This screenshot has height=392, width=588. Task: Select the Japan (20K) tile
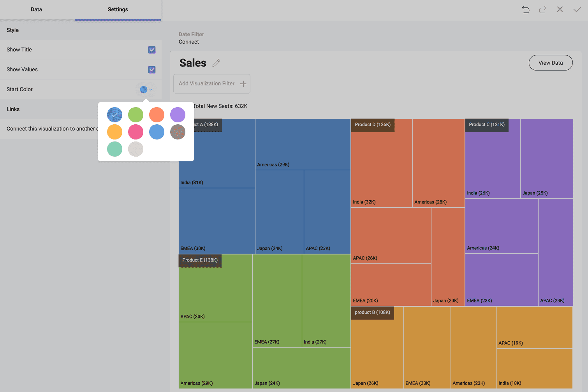(x=448, y=257)
